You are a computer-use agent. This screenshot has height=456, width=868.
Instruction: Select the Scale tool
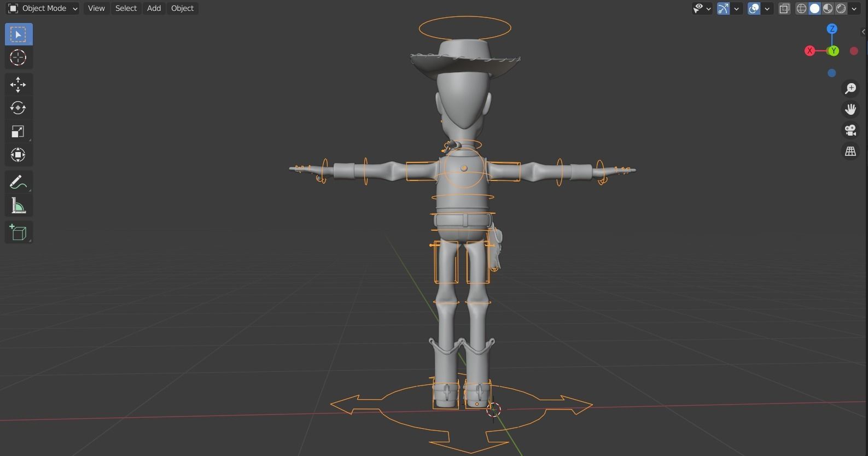tap(19, 131)
